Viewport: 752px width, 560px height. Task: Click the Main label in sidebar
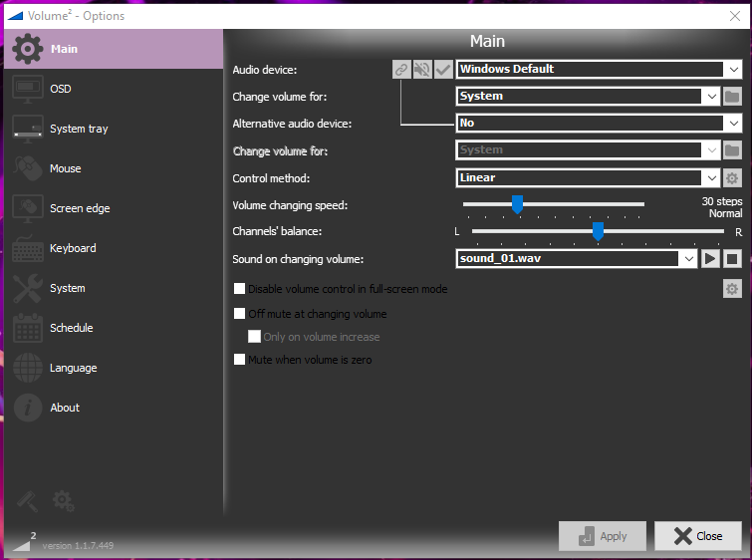pyautogui.click(x=65, y=49)
